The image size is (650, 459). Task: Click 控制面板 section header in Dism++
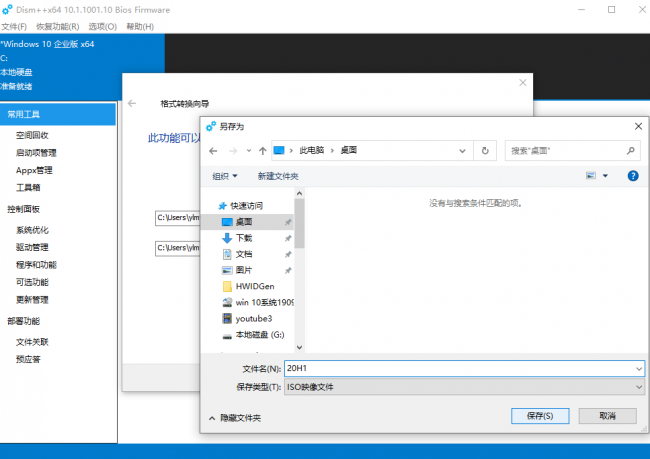coord(24,209)
